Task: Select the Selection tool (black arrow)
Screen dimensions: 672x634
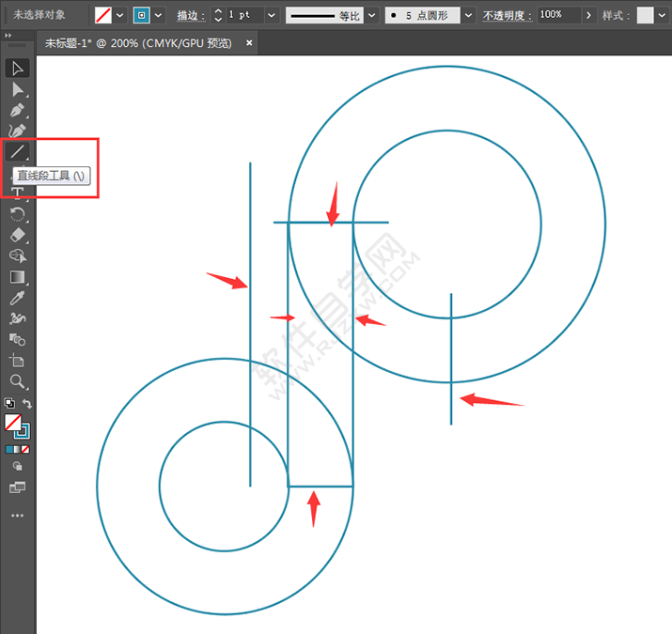Action: 17,69
